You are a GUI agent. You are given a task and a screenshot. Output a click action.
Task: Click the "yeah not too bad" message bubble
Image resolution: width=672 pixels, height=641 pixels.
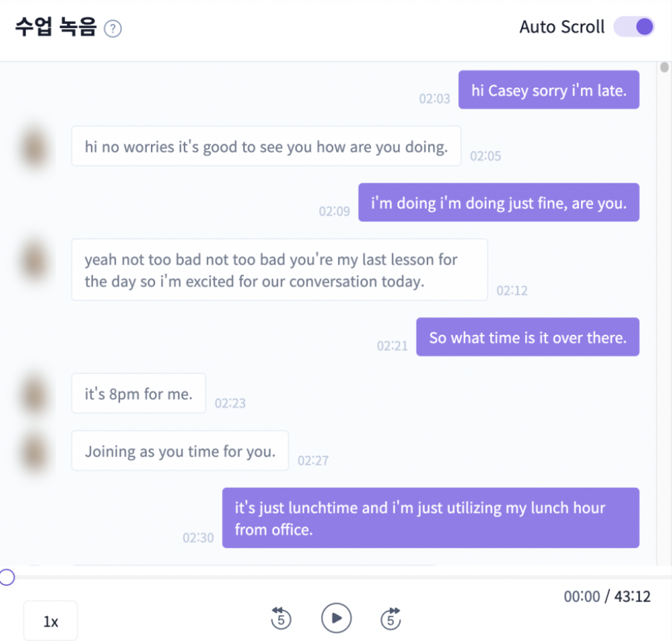pyautogui.click(x=279, y=270)
